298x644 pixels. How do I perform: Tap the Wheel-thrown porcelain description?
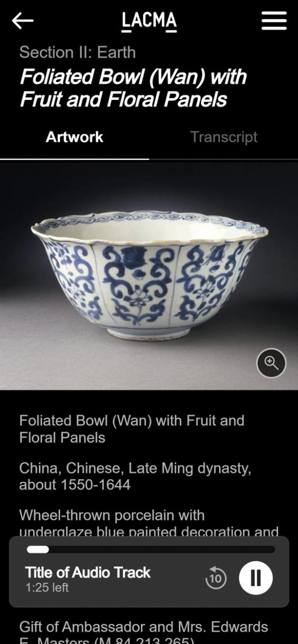[149, 523]
